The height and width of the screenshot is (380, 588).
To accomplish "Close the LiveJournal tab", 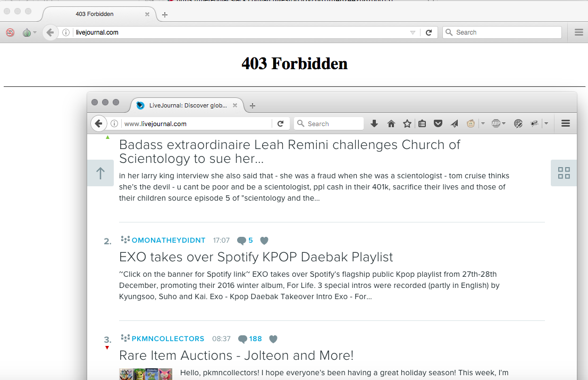I will [x=235, y=105].
